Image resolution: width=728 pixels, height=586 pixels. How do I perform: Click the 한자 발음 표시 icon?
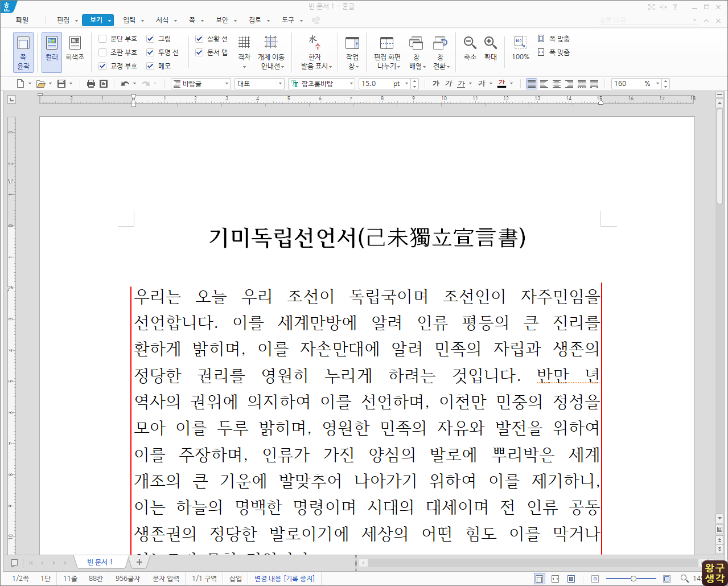click(x=315, y=42)
